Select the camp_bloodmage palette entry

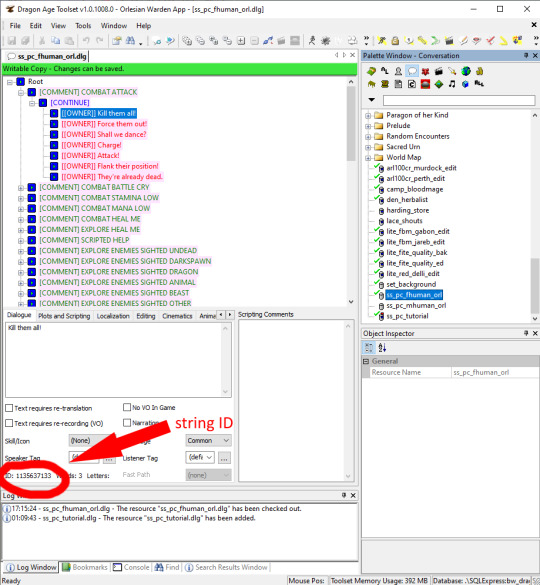pyautogui.click(x=415, y=189)
